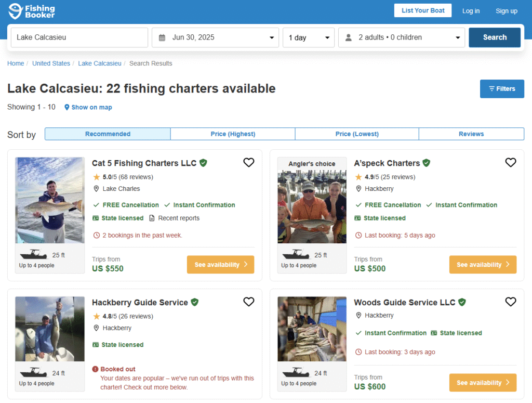Click star rating icon for Cat 5 Fishing Charters

coord(97,177)
